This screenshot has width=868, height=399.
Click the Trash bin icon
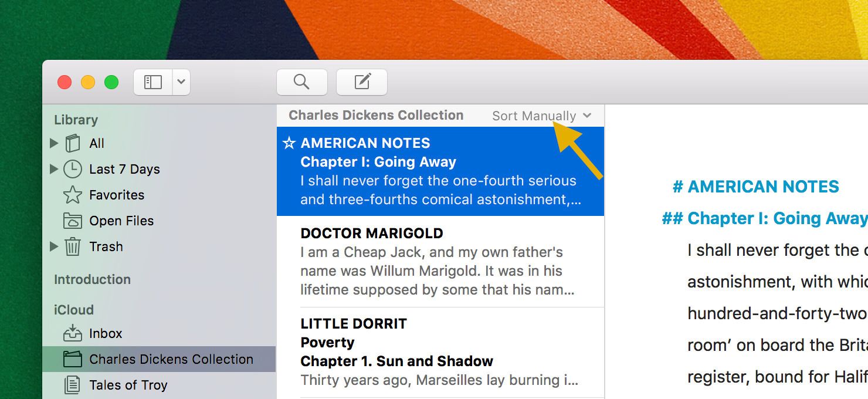73,246
